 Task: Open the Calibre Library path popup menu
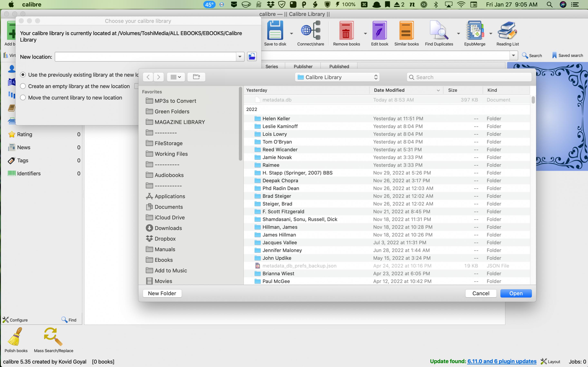coord(337,77)
